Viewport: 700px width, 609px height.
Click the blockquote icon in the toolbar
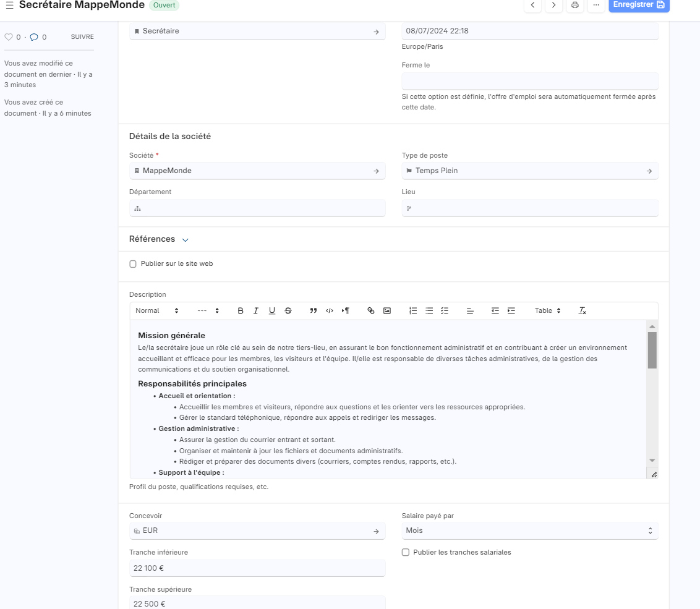(x=314, y=310)
